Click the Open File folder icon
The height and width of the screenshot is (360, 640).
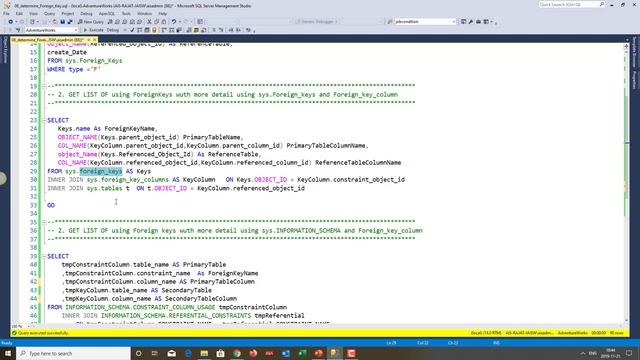55,22
